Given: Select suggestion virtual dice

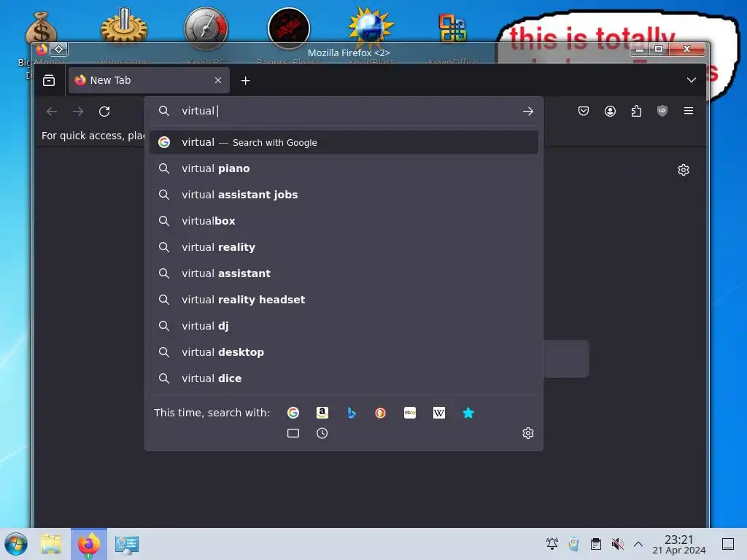Looking at the screenshot, I should tap(344, 378).
